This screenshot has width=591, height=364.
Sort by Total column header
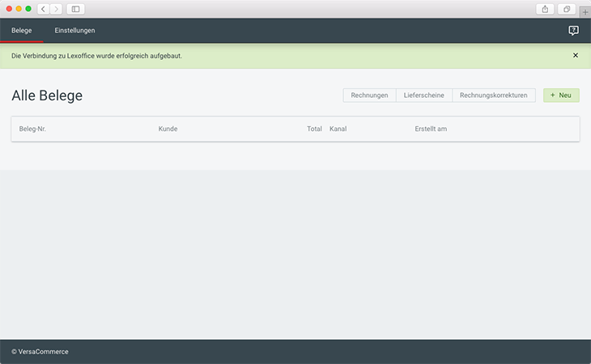(x=314, y=129)
